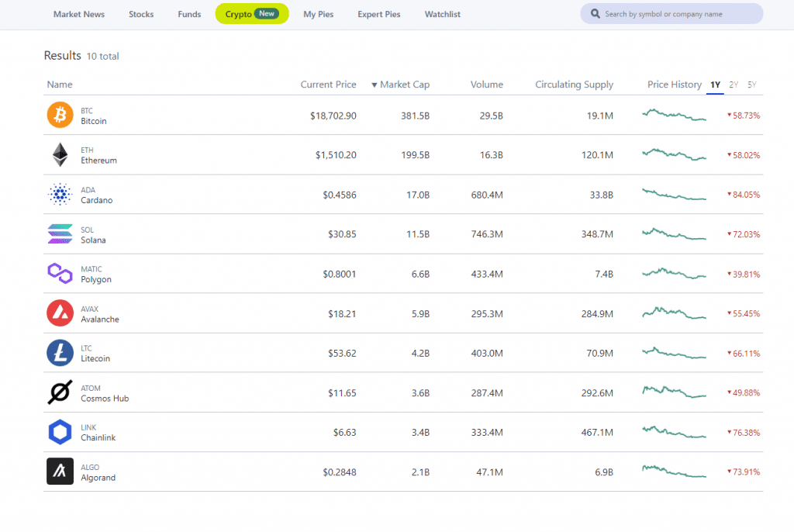The image size is (794, 532).
Task: Click the Chainlink hexagon logo icon
Action: click(60, 432)
